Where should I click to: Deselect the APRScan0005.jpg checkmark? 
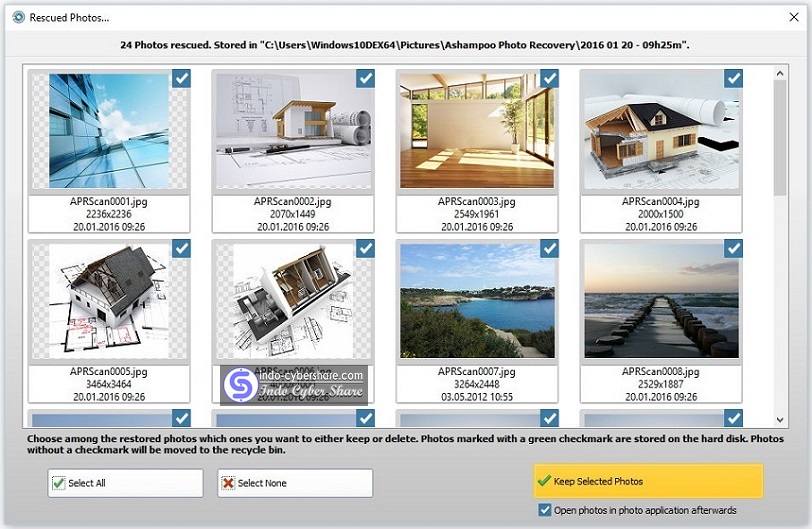coord(181,248)
